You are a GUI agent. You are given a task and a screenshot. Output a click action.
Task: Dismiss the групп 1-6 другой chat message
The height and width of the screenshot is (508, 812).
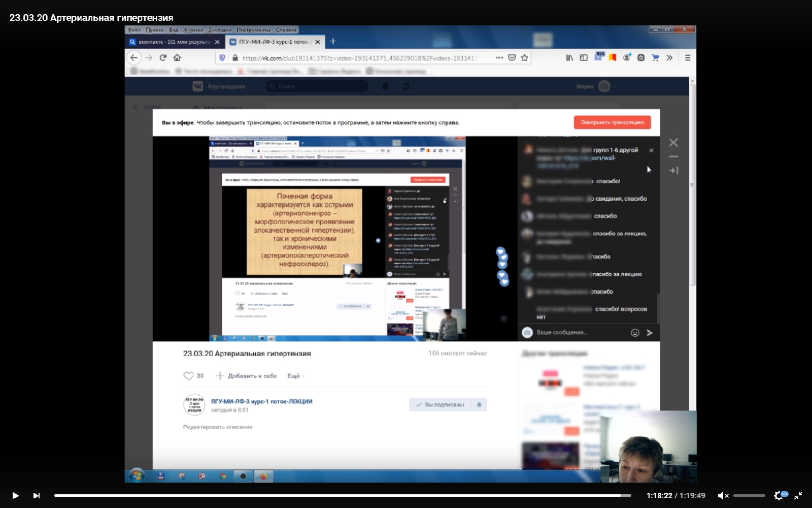(651, 150)
